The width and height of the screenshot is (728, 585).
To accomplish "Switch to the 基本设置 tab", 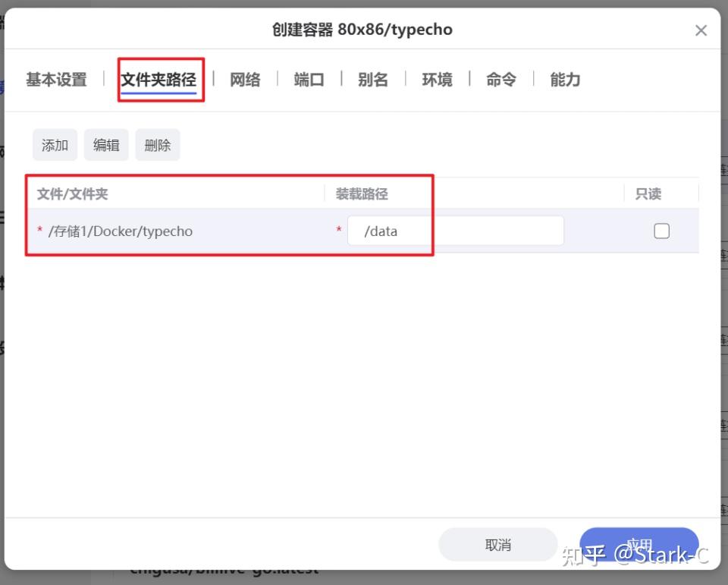I will (x=55, y=78).
